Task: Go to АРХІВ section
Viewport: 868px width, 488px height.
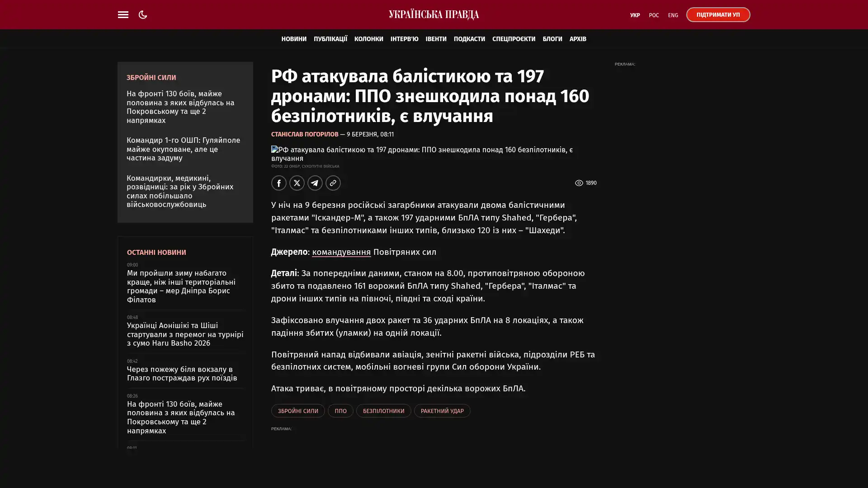Action: [x=577, y=39]
